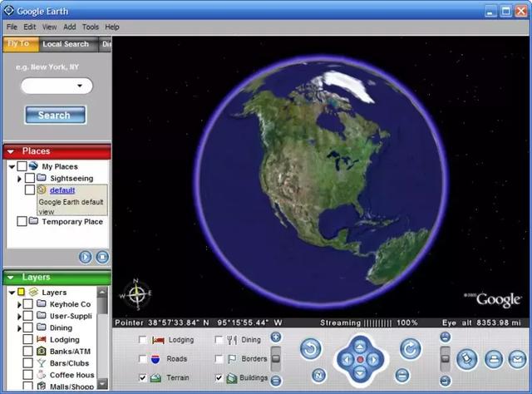532x394 pixels.
Task: Expand the Keyhole Community layer folder
Action: [x=19, y=305]
